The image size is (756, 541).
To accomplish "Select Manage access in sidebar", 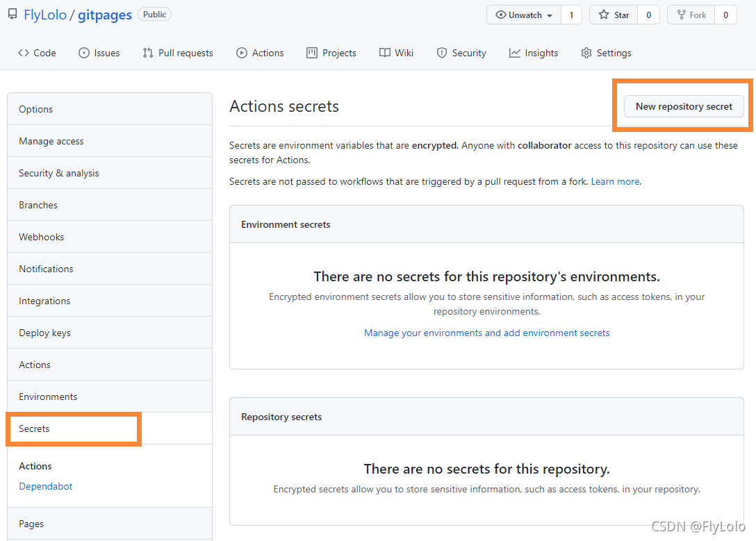I will 110,141.
